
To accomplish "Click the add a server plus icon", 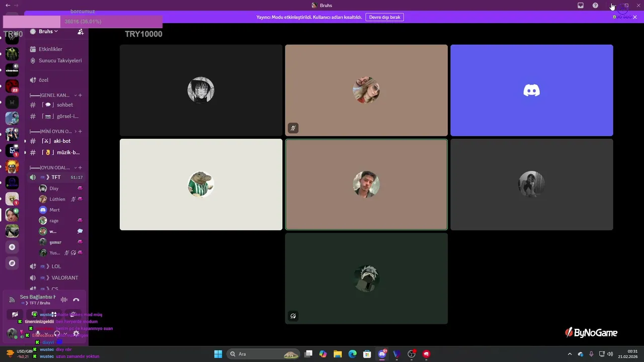I will (x=12, y=247).
